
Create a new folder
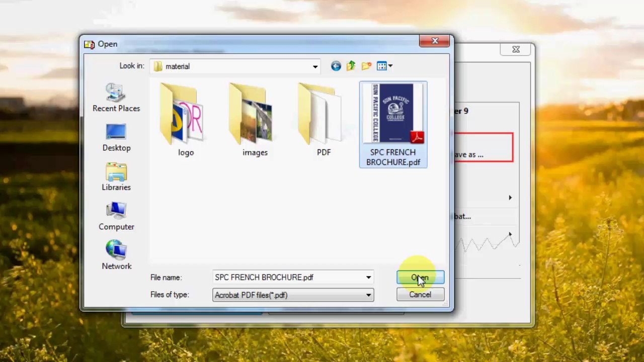(x=366, y=66)
